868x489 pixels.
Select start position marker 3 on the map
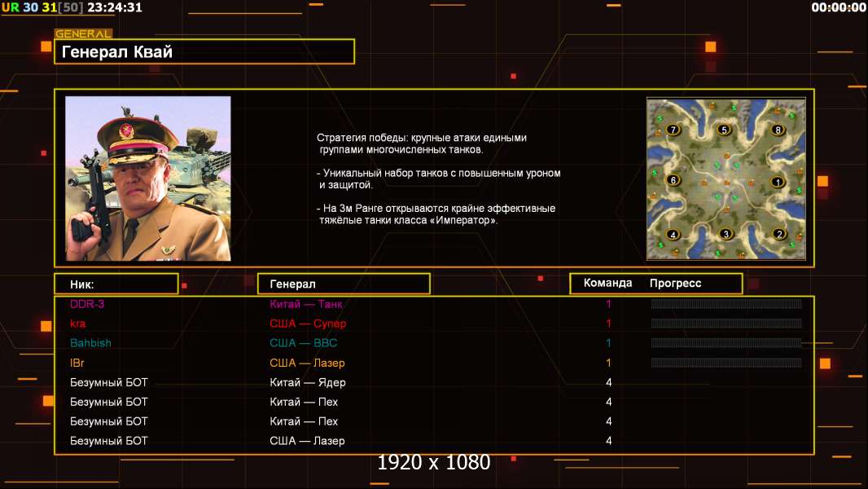726,234
